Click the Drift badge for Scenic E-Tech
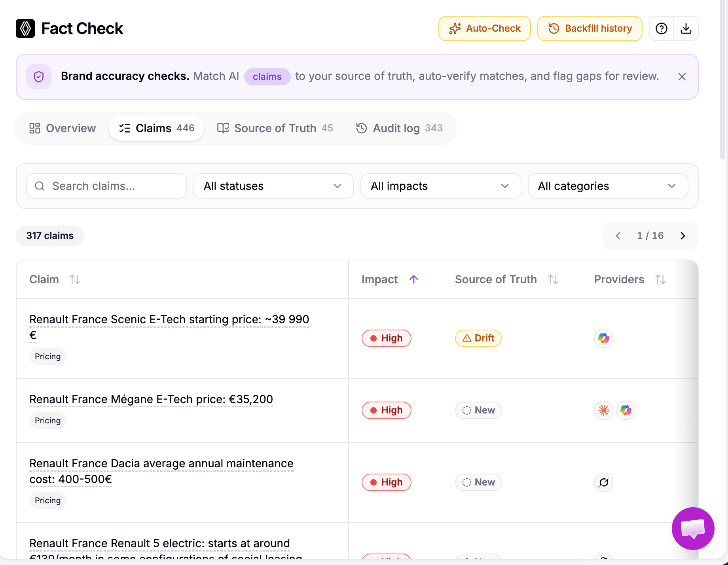The width and height of the screenshot is (728, 565). coord(478,338)
